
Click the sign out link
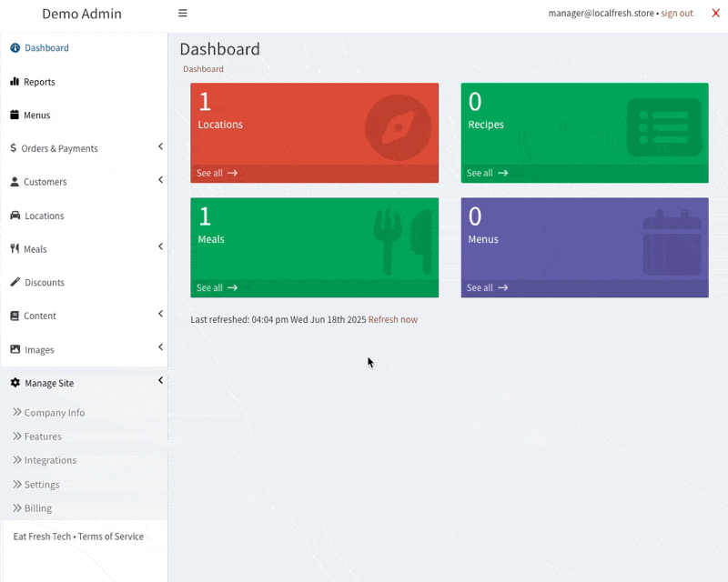pos(677,13)
